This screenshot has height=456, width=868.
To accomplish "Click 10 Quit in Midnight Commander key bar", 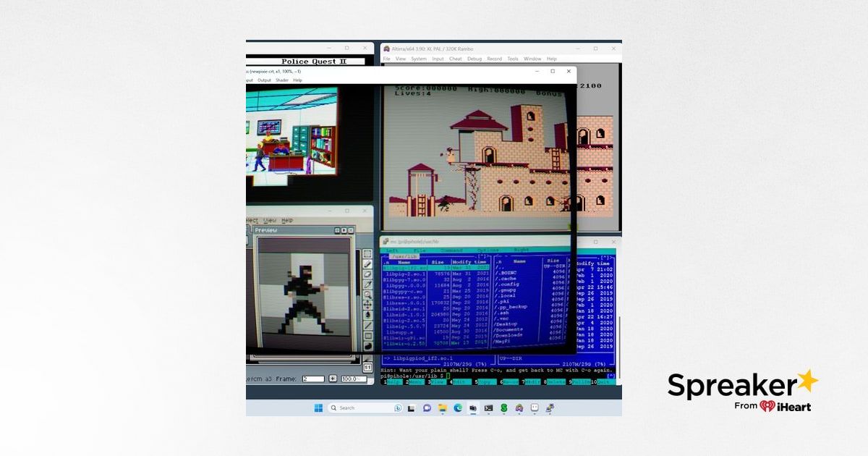I will point(603,382).
